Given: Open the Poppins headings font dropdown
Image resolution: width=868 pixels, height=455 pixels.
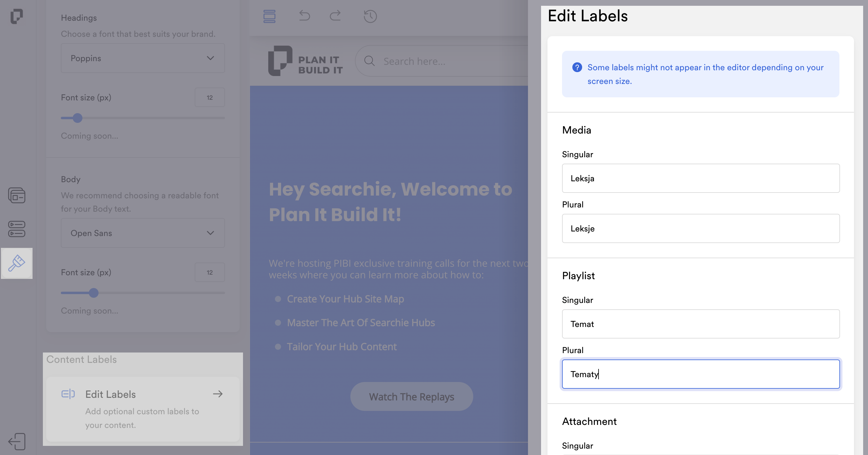Looking at the screenshot, I should coord(143,58).
